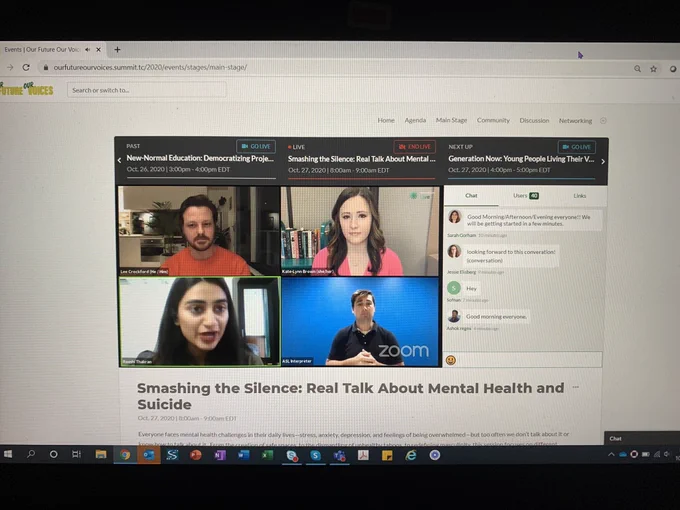
Task: Open Cortana circle on the taskbar
Action: pos(53,454)
